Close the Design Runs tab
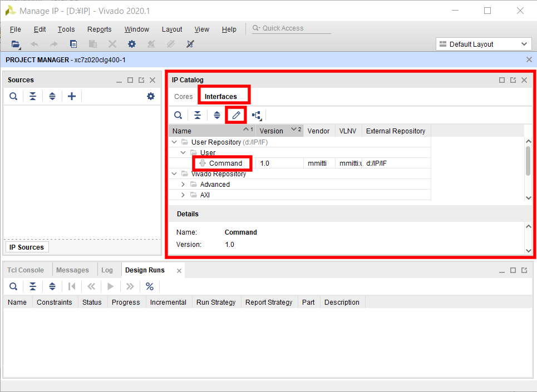The width and height of the screenshot is (537, 392). click(179, 271)
